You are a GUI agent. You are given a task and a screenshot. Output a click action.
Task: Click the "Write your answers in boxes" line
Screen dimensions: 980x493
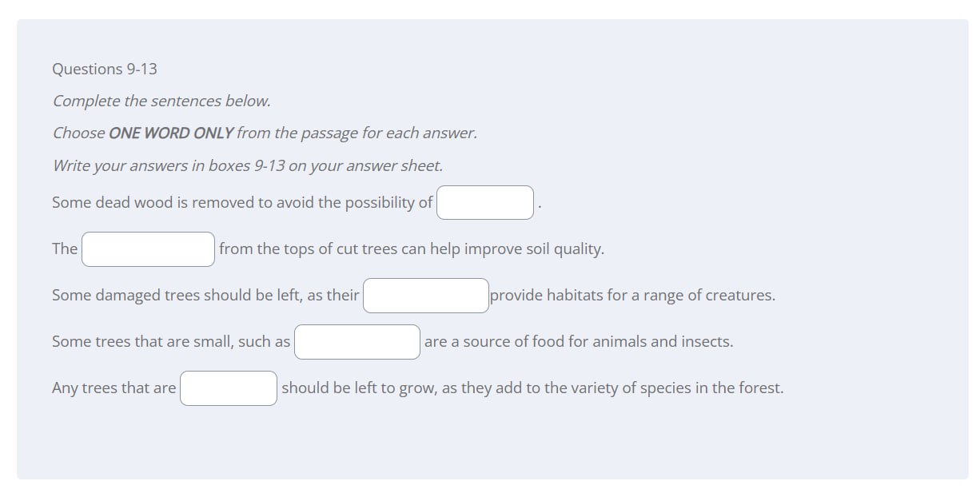tap(247, 166)
